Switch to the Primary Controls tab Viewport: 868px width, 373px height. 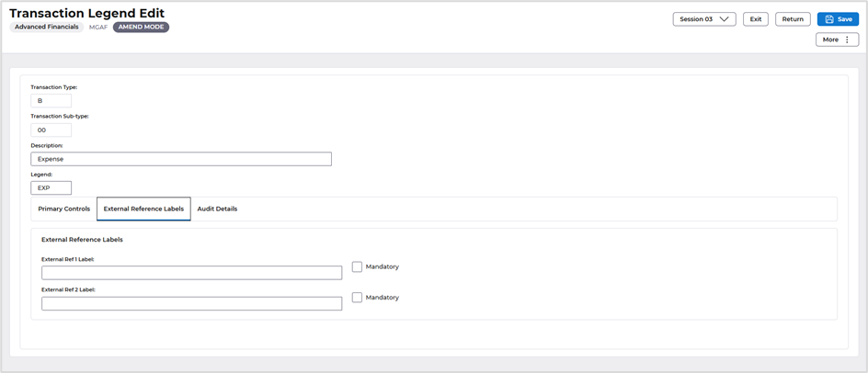[x=64, y=209]
